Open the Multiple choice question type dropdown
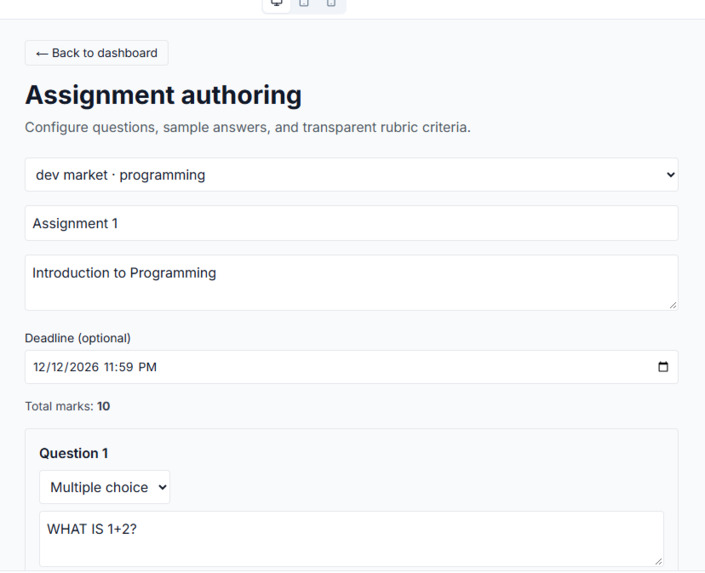The image size is (705, 573). tap(105, 487)
